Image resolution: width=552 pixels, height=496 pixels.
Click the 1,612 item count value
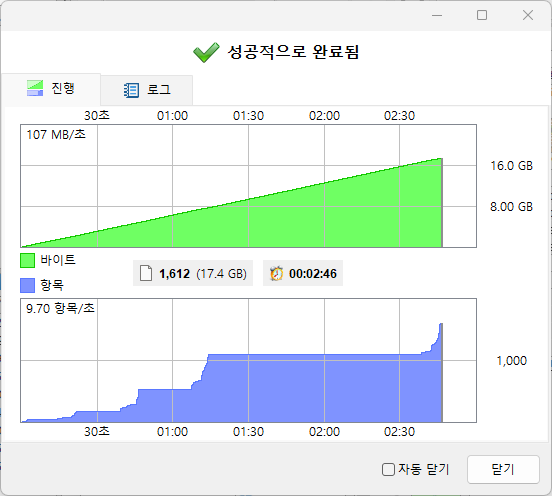click(175, 274)
